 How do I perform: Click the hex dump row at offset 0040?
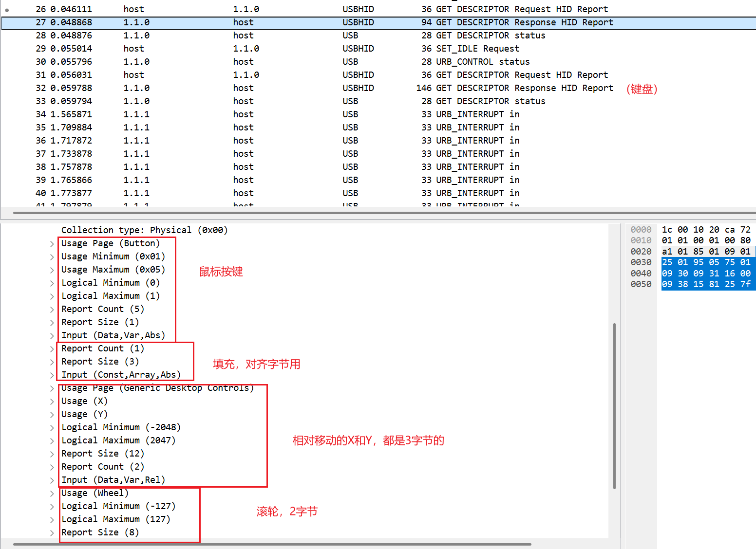(x=705, y=274)
